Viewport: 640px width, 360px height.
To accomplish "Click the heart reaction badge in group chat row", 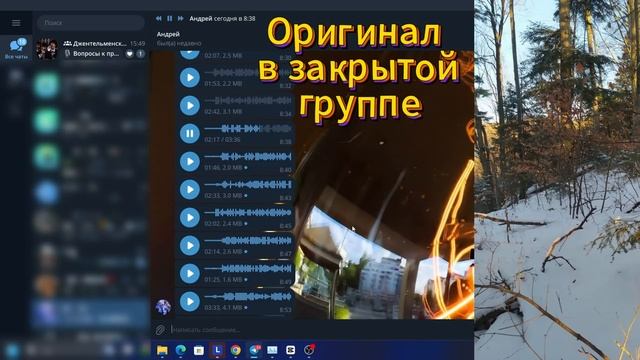I will click(129, 54).
